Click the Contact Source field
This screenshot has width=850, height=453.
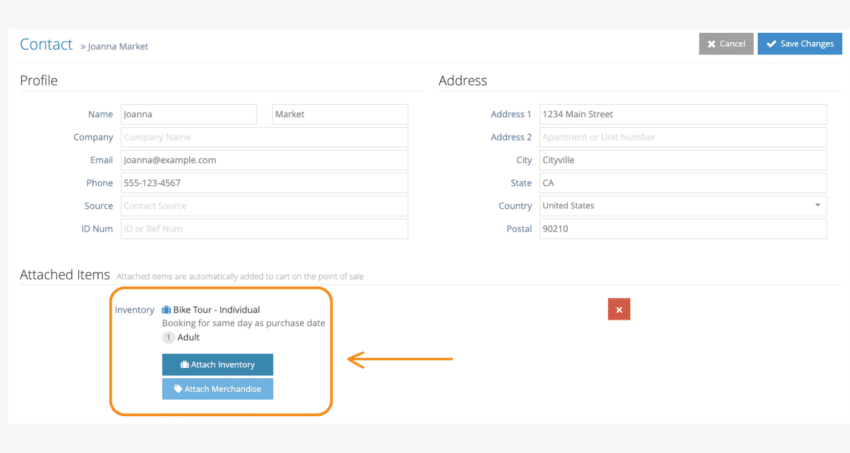[264, 206]
